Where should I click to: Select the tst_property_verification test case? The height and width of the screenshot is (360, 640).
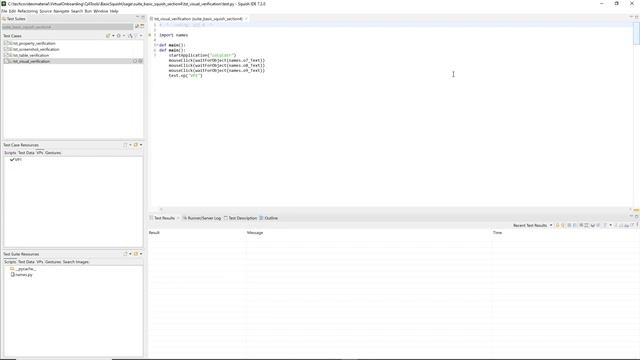pos(34,43)
